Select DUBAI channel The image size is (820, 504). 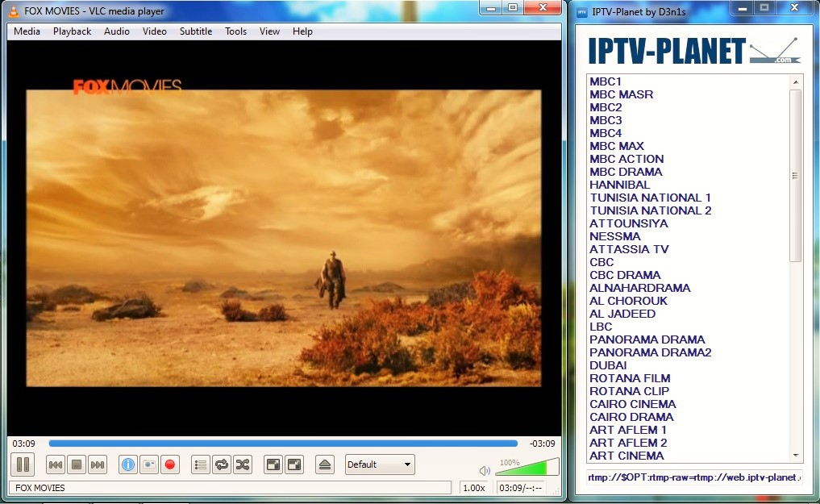[x=608, y=365]
